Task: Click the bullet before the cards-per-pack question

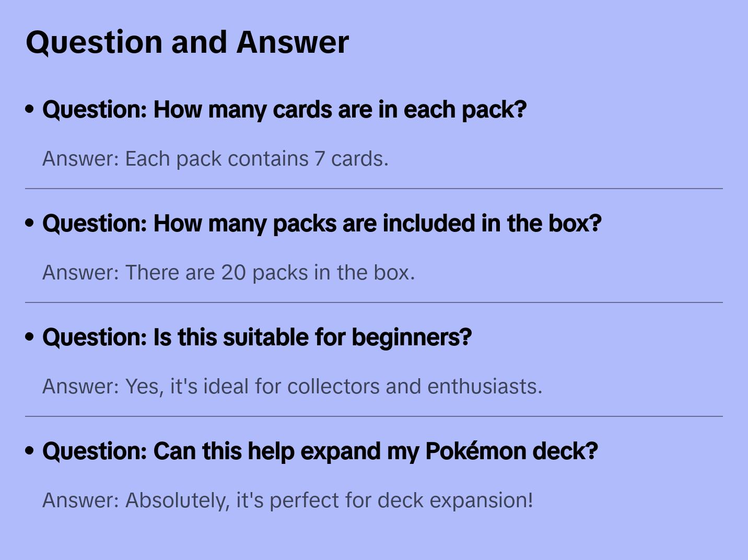Action: pos(30,109)
